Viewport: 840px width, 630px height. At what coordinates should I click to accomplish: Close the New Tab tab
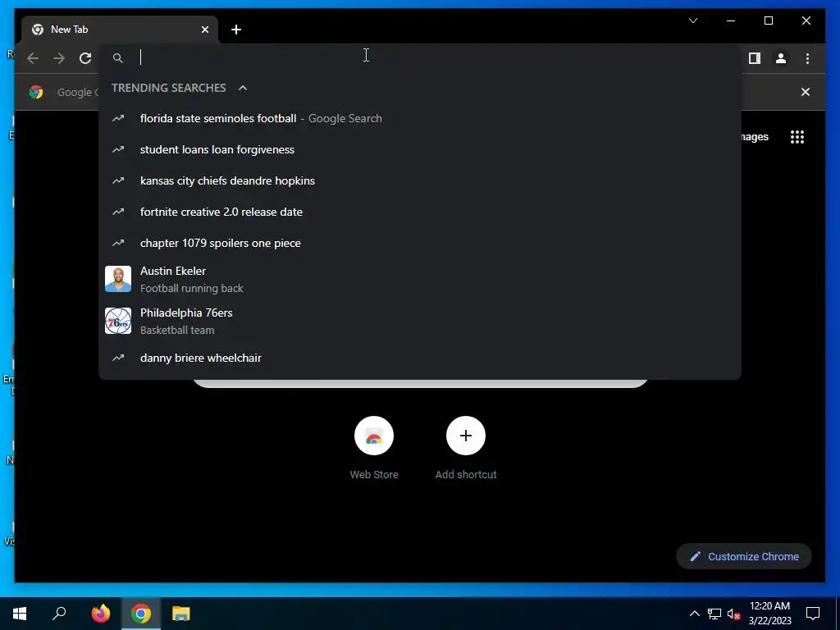pos(204,30)
